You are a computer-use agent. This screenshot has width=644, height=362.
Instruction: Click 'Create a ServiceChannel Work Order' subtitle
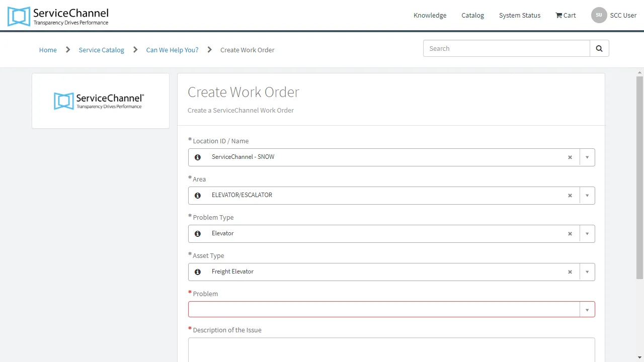click(x=240, y=110)
